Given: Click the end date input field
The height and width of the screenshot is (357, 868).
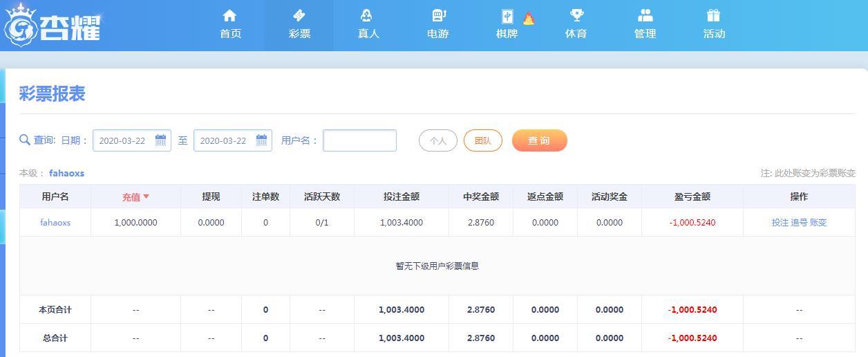Looking at the screenshot, I should tap(233, 140).
